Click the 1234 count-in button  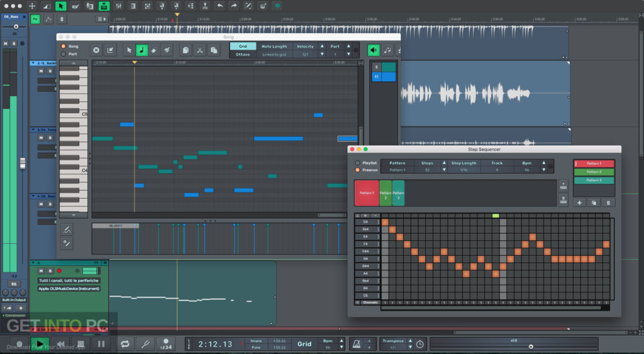pyautogui.click(x=166, y=344)
